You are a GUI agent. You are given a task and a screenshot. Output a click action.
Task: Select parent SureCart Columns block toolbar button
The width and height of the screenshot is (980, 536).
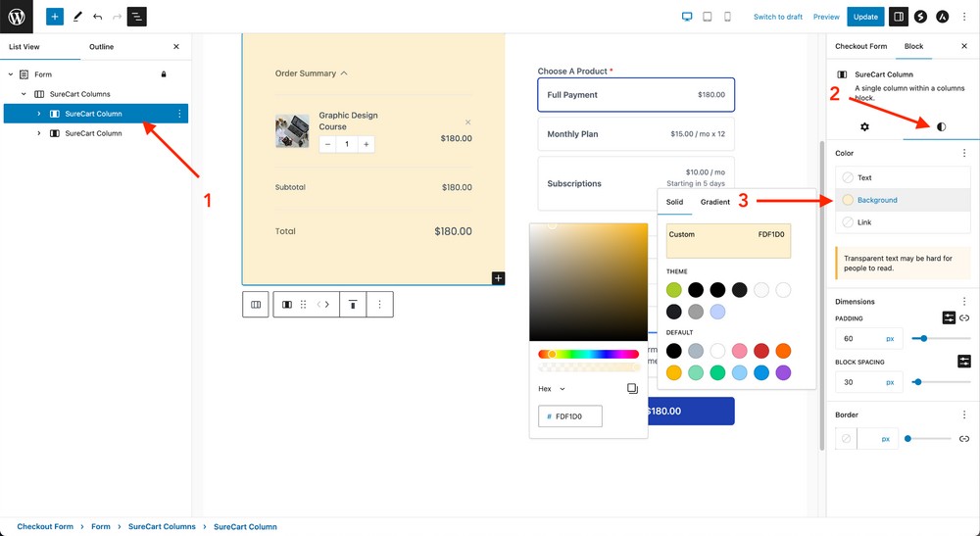[256, 305]
